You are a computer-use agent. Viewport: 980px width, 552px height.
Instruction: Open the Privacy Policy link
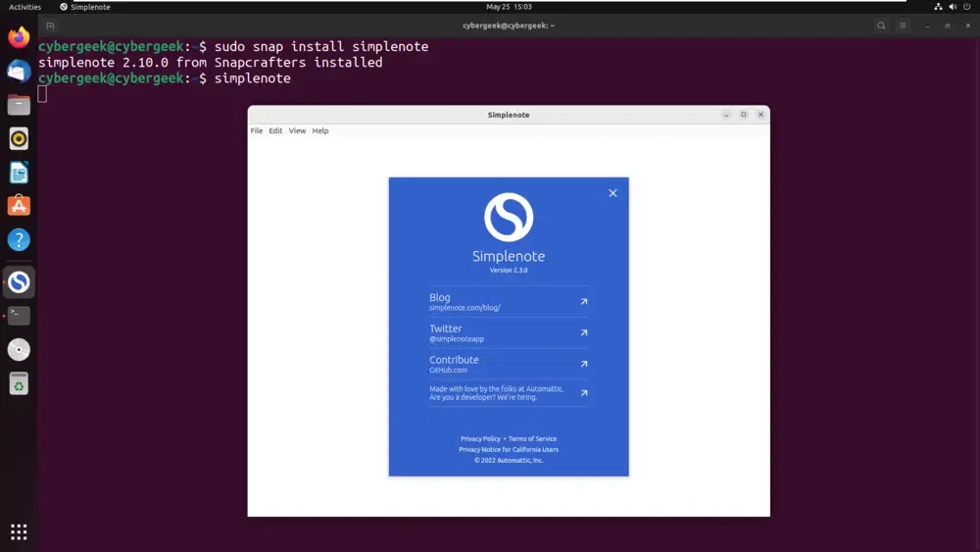click(x=480, y=439)
